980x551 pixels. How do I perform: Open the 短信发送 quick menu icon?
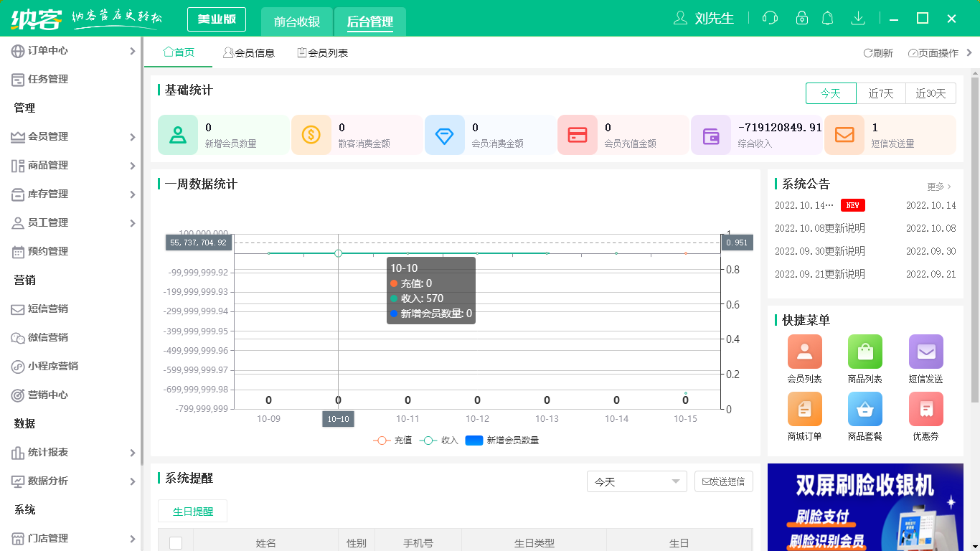pos(925,352)
